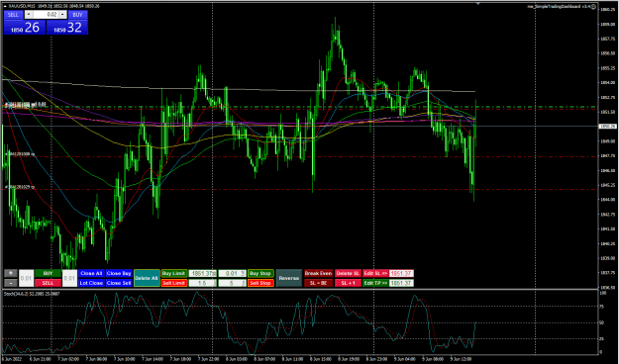
Task: Click the Simple Trading Dashboard v1.4 label
Action: tap(559, 6)
